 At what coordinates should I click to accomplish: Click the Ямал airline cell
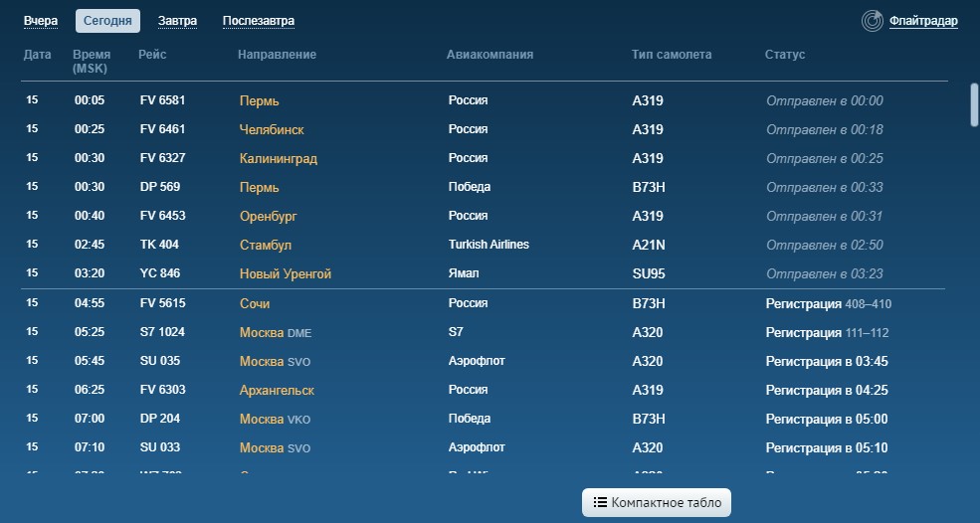tap(464, 272)
